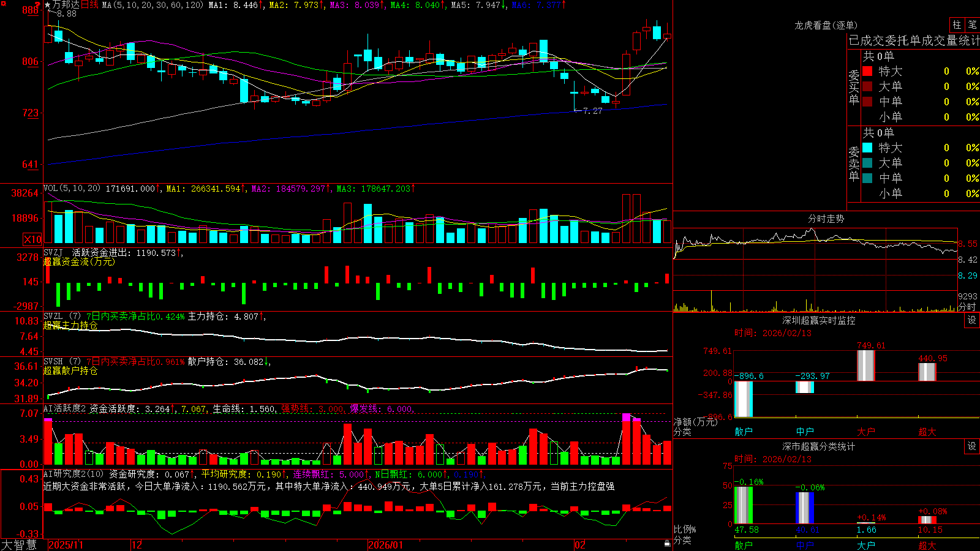Click the MA5: 7.947 value

[x=478, y=5]
